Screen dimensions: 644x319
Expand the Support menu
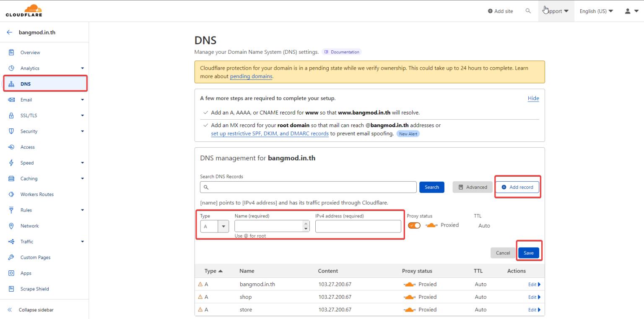(555, 11)
